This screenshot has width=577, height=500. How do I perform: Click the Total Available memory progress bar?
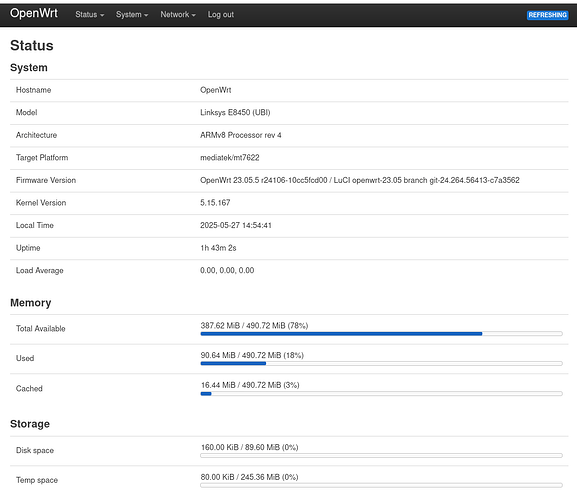tap(381, 334)
